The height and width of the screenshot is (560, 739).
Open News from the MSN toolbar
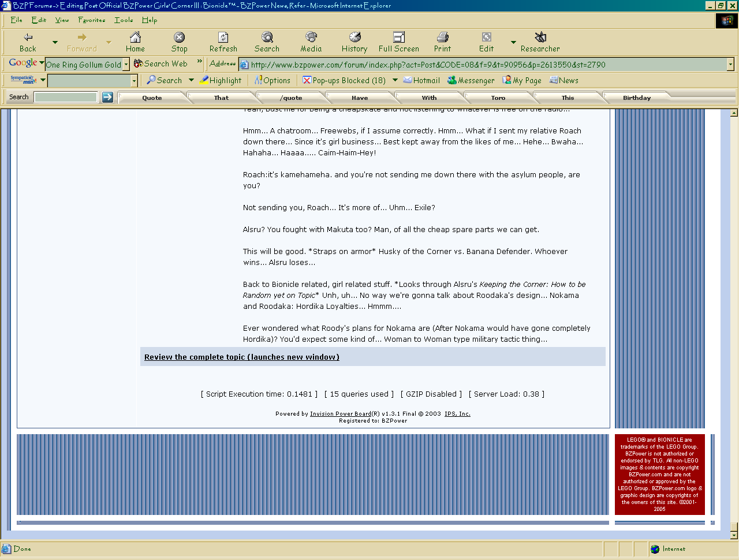click(x=564, y=80)
